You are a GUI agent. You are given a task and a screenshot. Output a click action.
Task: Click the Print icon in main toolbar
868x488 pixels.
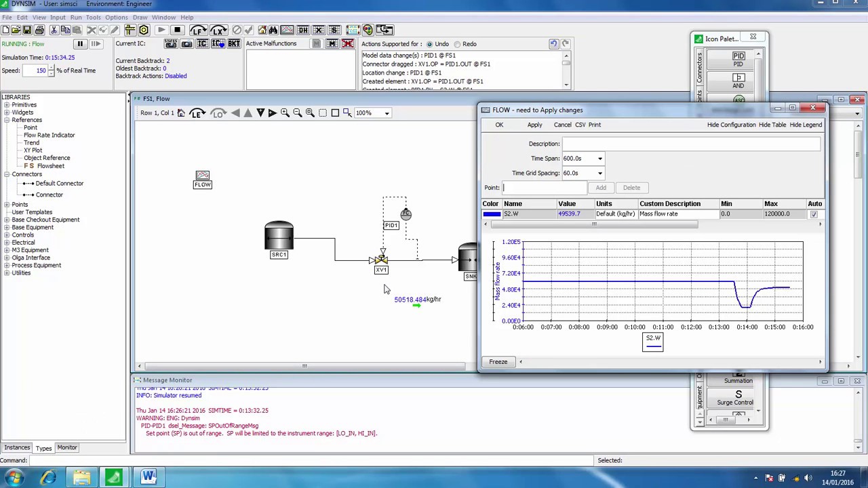click(x=39, y=30)
